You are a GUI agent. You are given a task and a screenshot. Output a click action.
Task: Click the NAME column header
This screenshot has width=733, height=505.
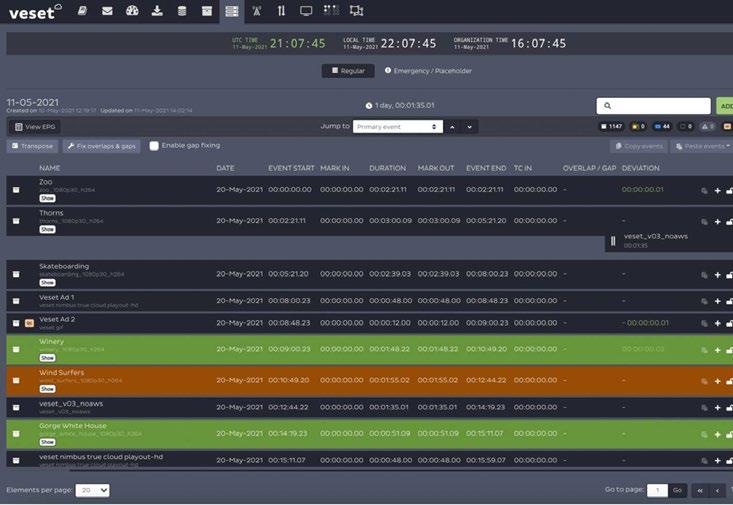coord(50,168)
